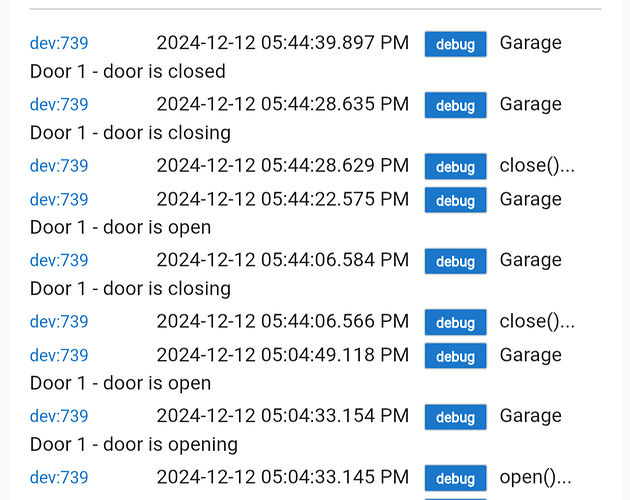Tap debug badge for the 05:44:06.584 log
The image size is (630, 500).
455,261
